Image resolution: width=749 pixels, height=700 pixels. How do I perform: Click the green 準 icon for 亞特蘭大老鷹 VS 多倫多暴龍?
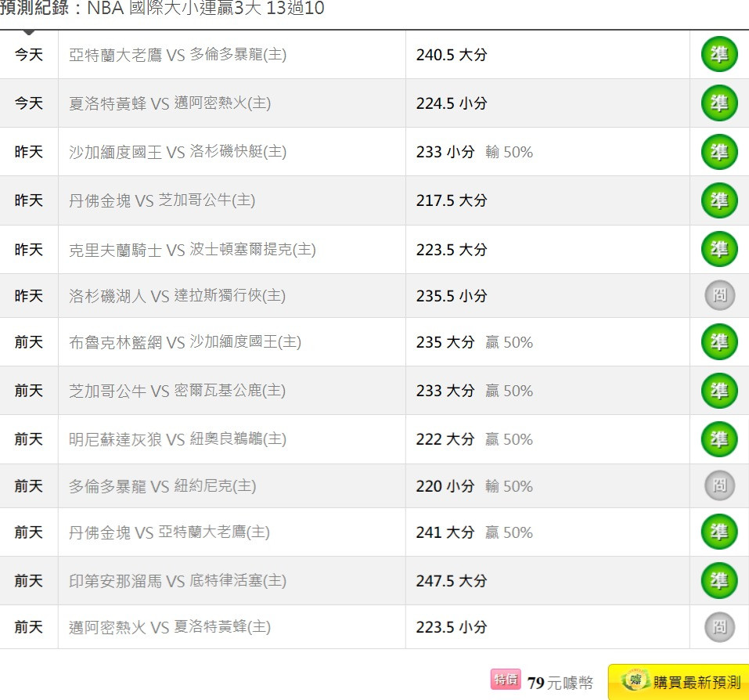pyautogui.click(x=719, y=55)
